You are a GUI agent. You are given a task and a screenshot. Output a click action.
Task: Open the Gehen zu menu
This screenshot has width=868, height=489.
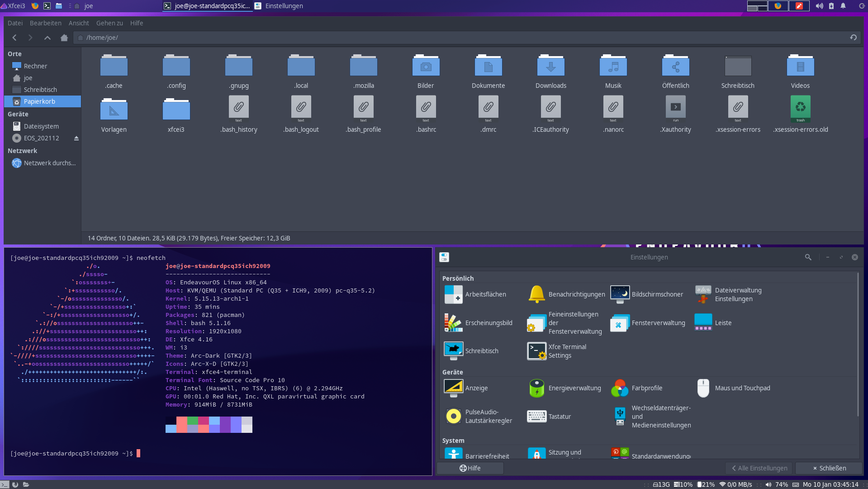[x=109, y=23]
